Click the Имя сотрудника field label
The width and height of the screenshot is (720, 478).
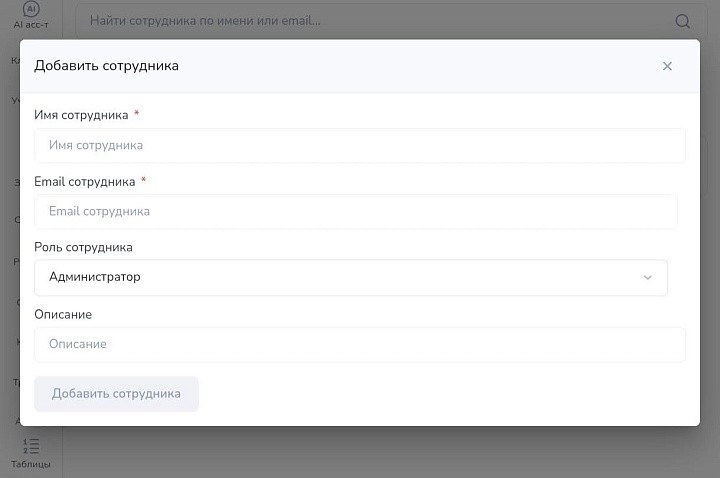pyautogui.click(x=81, y=115)
